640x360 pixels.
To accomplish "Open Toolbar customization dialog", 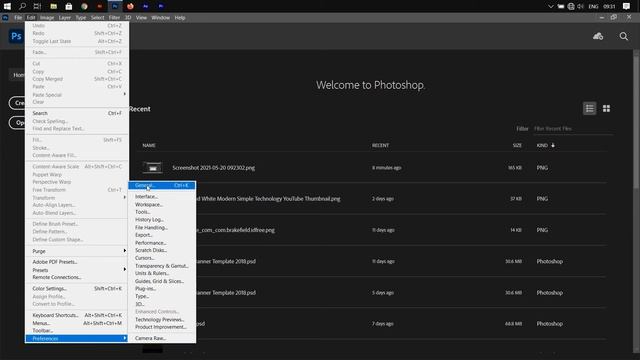I will click(x=77, y=331).
